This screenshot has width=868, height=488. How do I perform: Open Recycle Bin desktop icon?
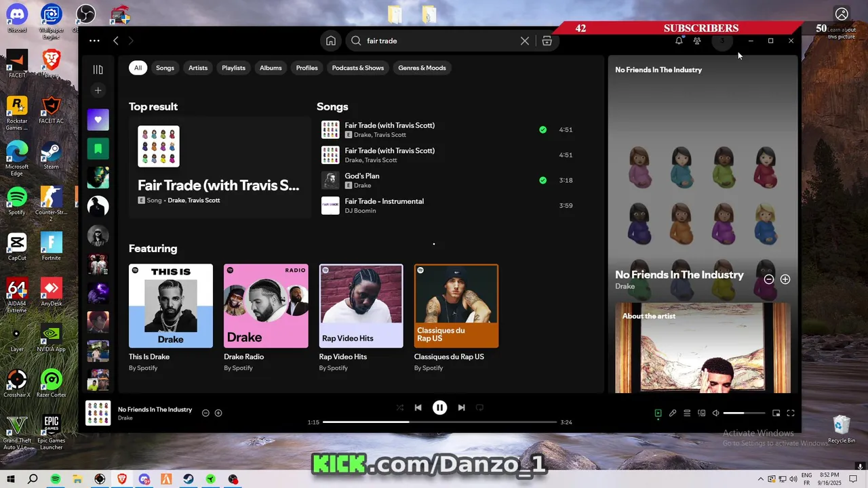[842, 429]
